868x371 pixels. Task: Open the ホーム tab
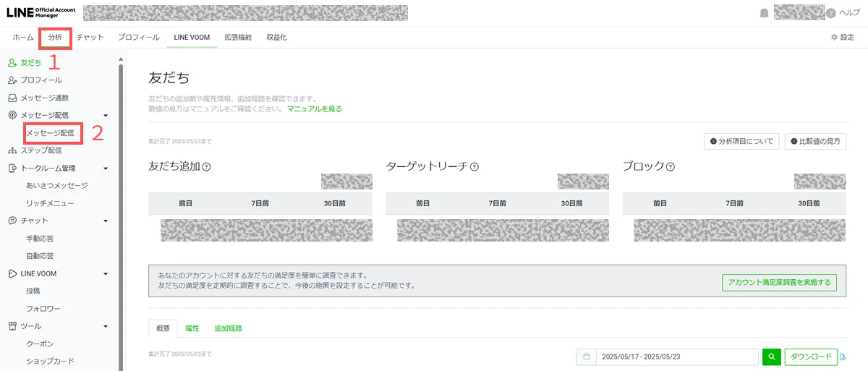23,37
